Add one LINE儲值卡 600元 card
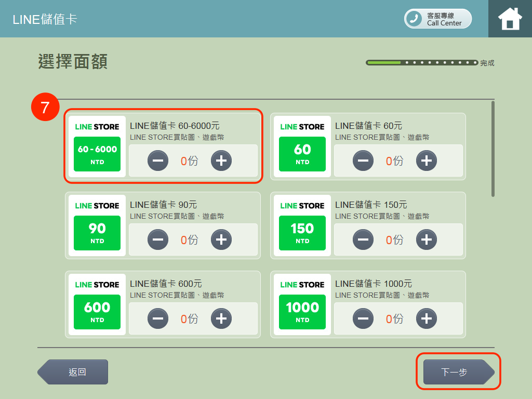 (x=221, y=318)
